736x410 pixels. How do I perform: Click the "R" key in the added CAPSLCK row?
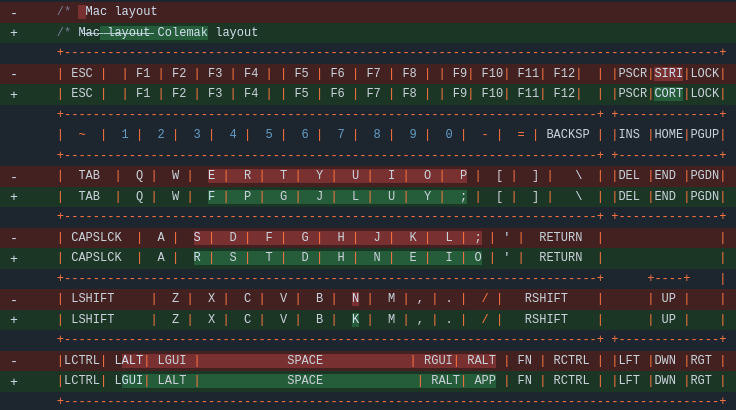pos(197,257)
